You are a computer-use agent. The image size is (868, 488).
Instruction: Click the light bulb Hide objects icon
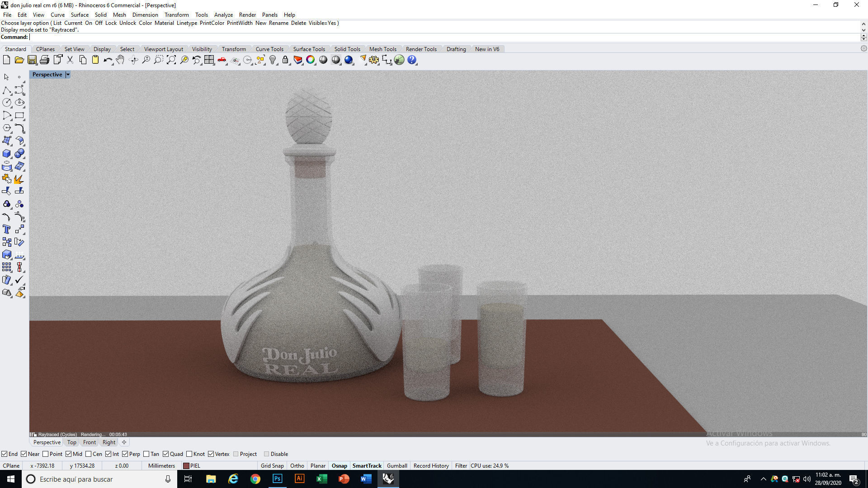[273, 60]
